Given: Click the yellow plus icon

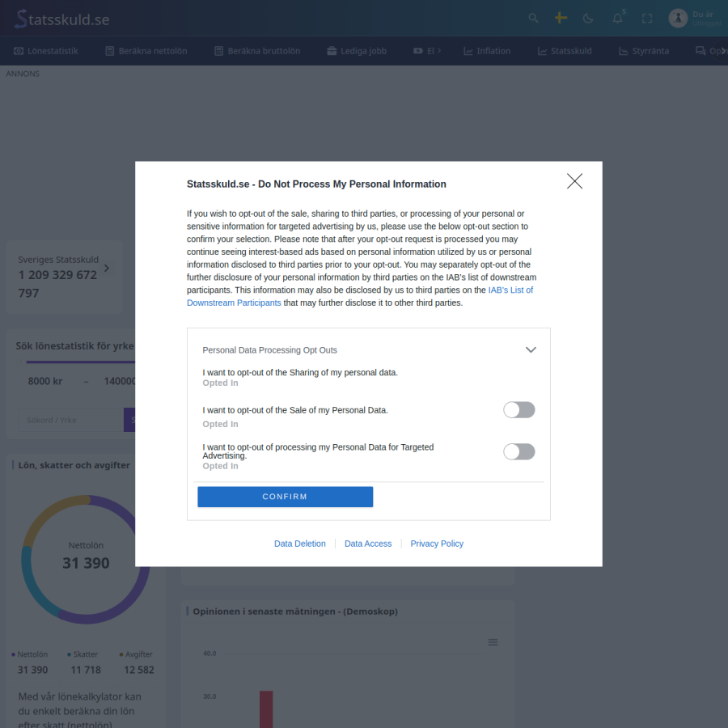Looking at the screenshot, I should [x=561, y=18].
